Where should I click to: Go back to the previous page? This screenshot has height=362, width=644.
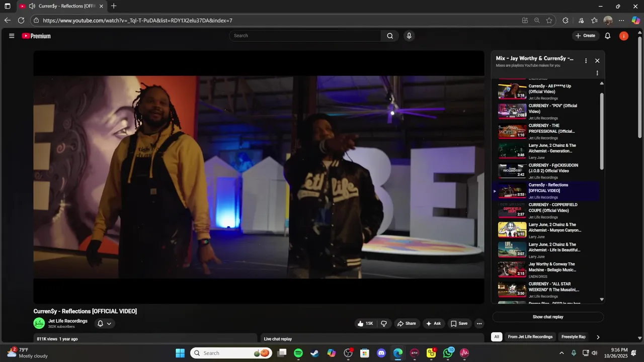tap(7, 20)
